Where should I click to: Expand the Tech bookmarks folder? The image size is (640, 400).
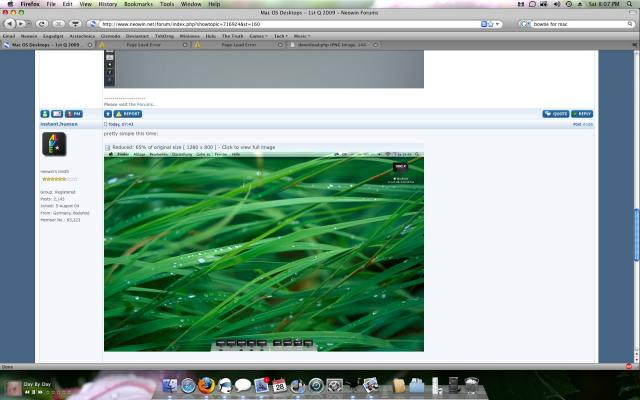pyautogui.click(x=280, y=36)
